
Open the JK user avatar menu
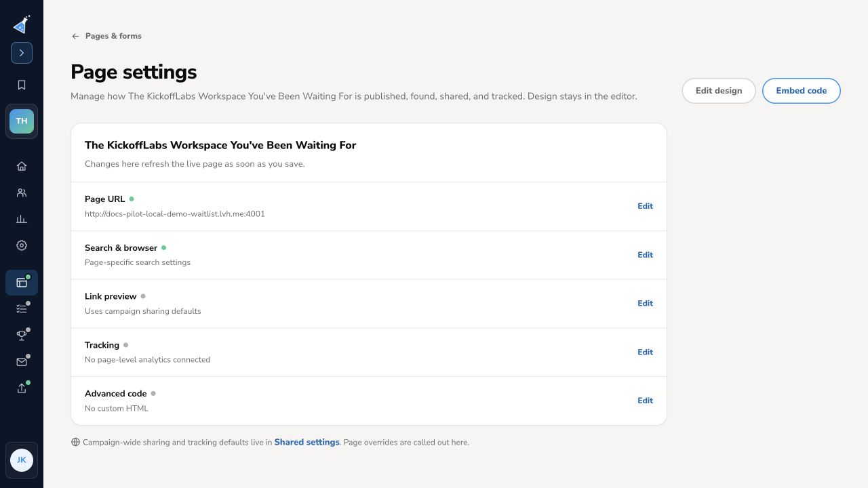click(x=22, y=460)
